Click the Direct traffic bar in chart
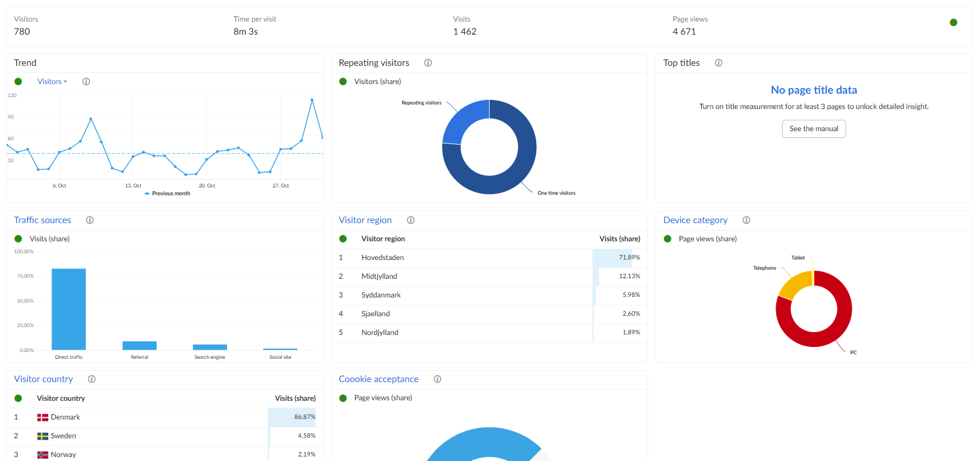Image resolution: width=980 pixels, height=461 pixels. click(x=69, y=309)
